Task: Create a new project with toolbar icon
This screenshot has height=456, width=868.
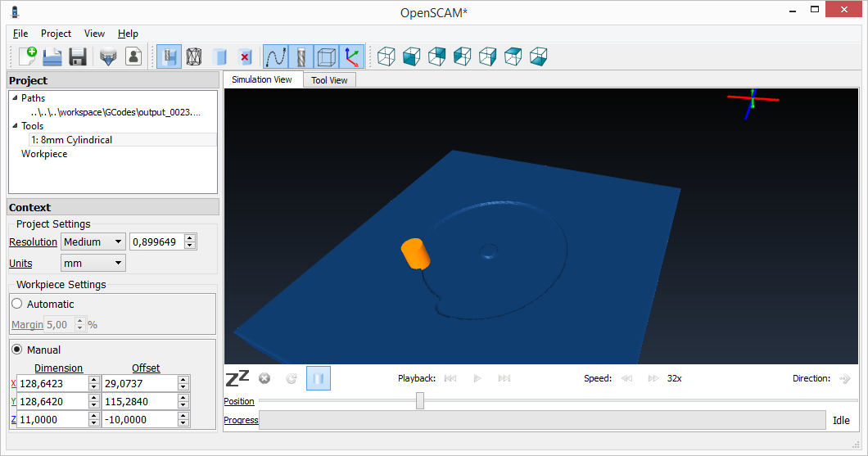Action: [x=27, y=56]
